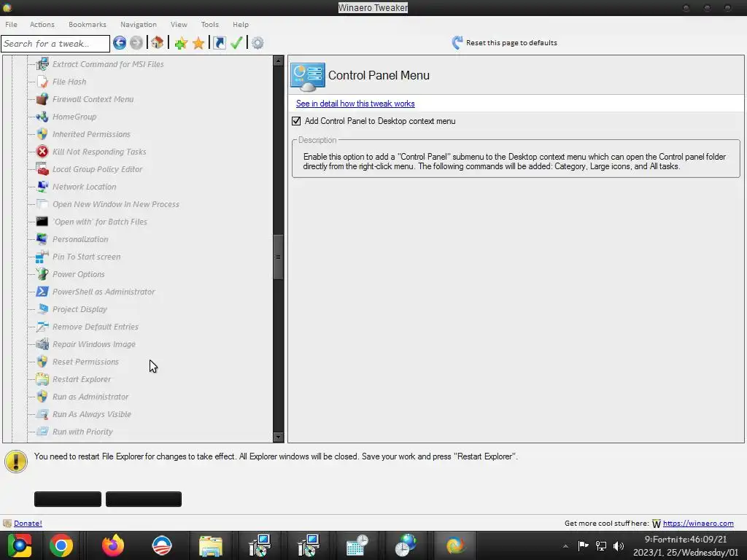Click the Extract Command for MSI Files icon
The height and width of the screenshot is (560, 747).
(42, 64)
